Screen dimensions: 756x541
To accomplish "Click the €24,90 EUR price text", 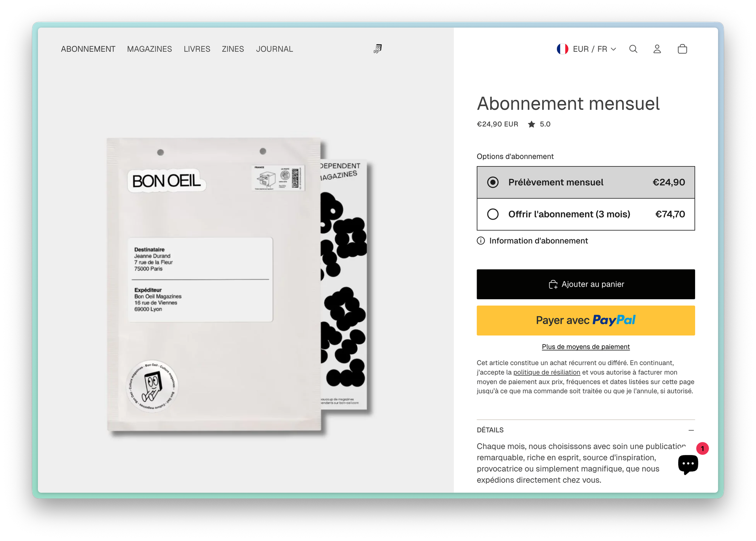I will click(497, 124).
